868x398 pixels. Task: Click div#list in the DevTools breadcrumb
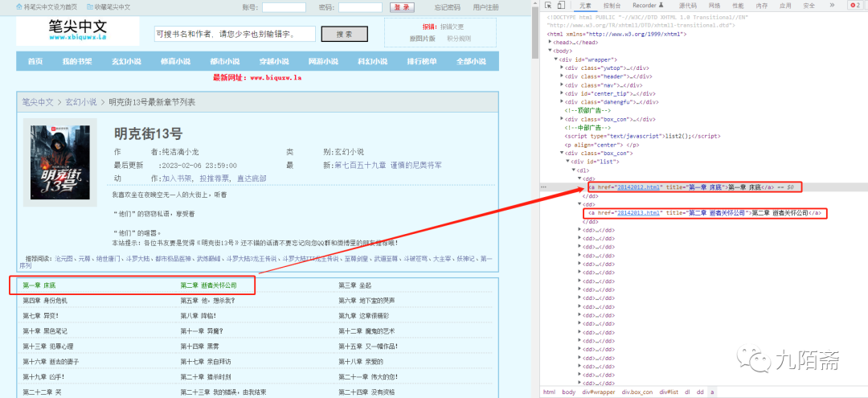click(x=669, y=392)
